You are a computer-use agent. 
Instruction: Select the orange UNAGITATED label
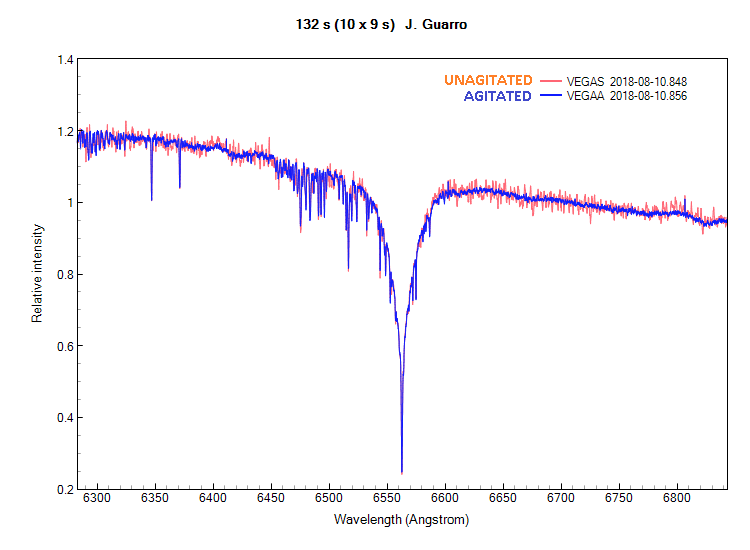pos(488,80)
